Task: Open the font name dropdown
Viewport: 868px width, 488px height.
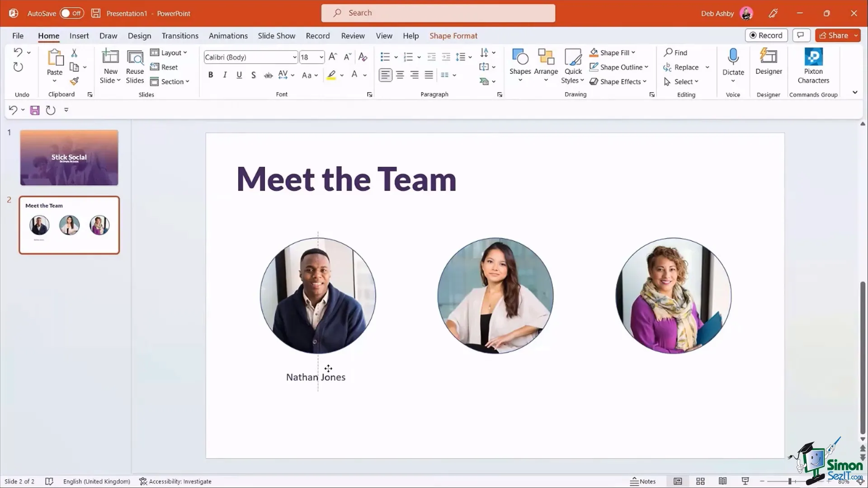Action: [x=294, y=57]
